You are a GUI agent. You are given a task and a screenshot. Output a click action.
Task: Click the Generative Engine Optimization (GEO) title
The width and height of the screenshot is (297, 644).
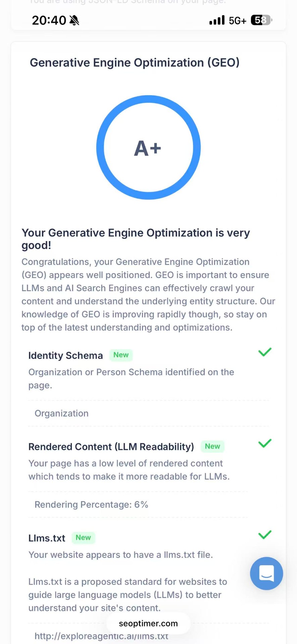[x=135, y=63]
